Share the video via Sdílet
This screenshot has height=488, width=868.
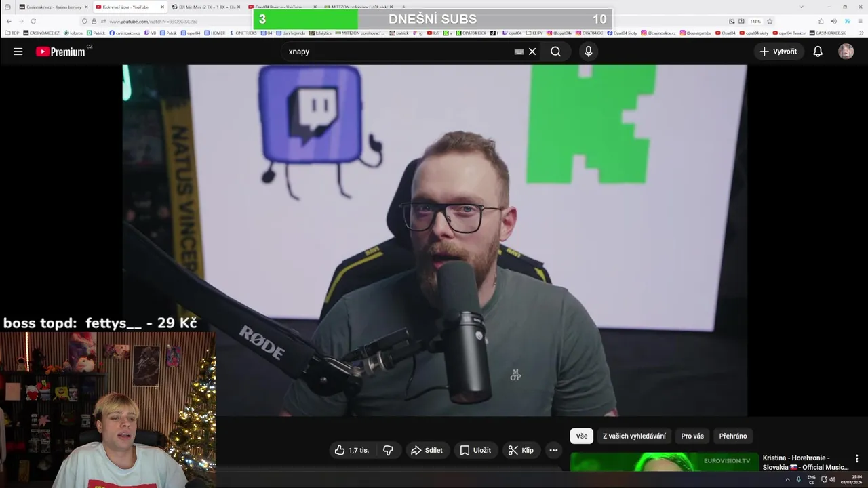pos(427,450)
